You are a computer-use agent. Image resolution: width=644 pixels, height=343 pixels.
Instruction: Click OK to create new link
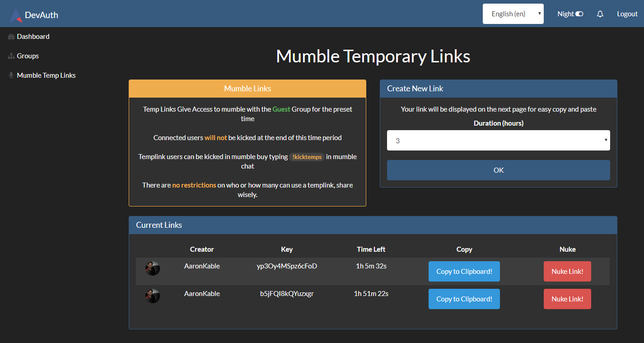point(499,170)
